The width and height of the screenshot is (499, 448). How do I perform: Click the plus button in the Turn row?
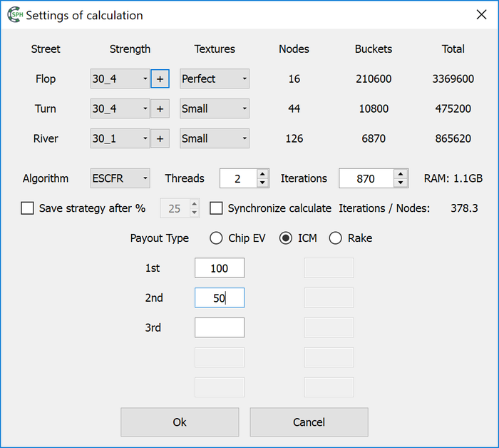[160, 109]
